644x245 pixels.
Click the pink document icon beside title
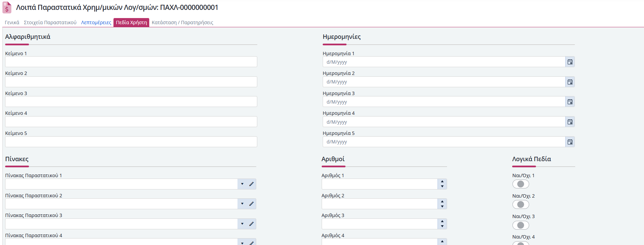(7, 7)
